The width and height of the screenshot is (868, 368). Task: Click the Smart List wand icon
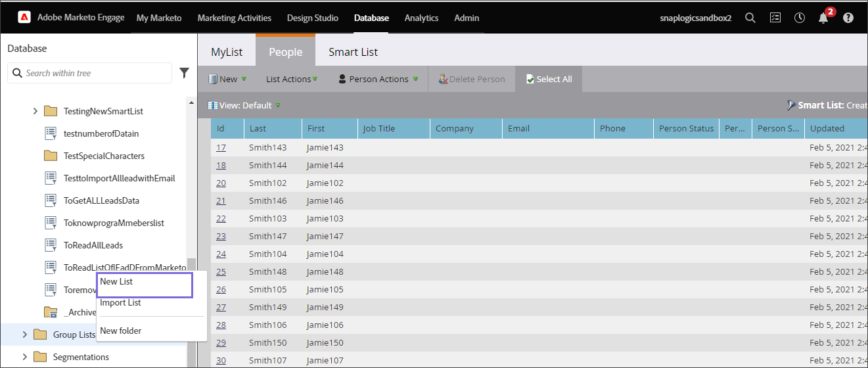coord(791,105)
